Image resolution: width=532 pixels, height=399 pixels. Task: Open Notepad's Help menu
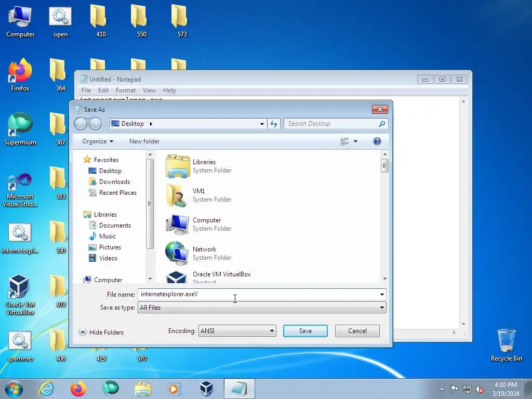pos(169,90)
